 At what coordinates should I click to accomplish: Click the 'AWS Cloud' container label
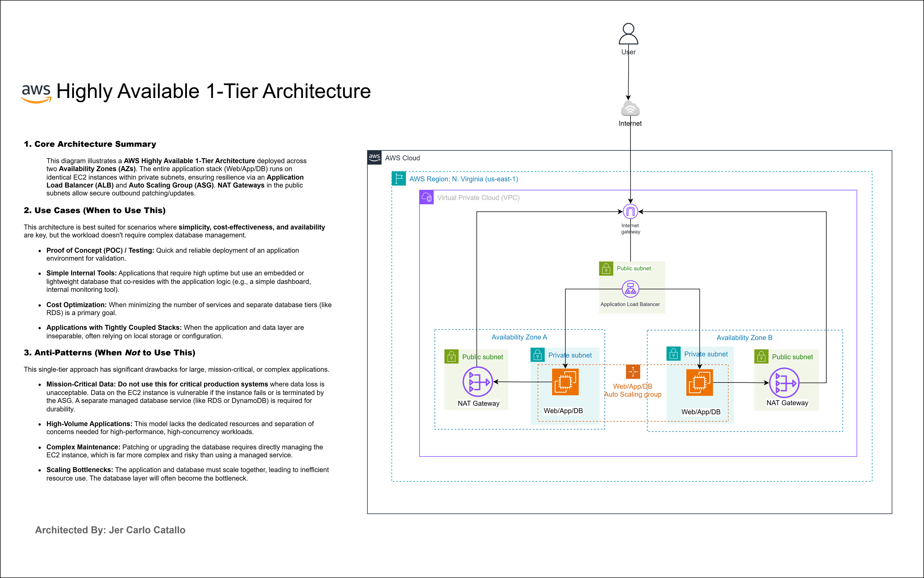tap(402, 158)
